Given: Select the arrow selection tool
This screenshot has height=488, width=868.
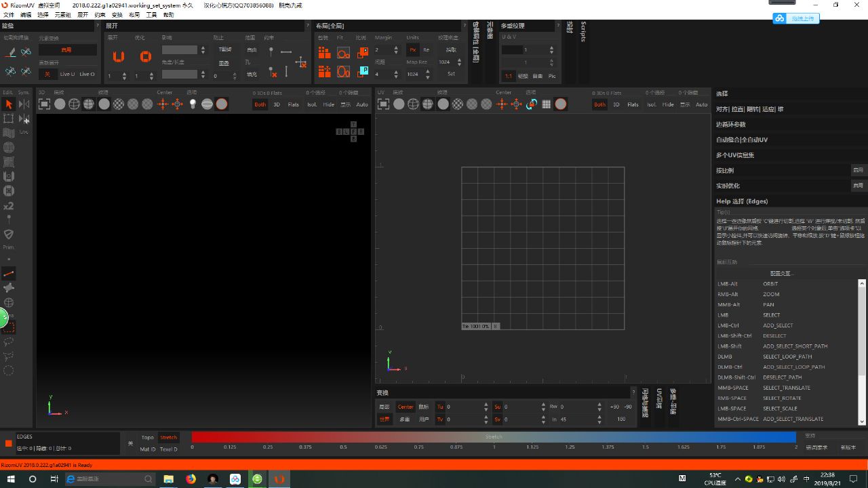Looking at the screenshot, I should 9,104.
